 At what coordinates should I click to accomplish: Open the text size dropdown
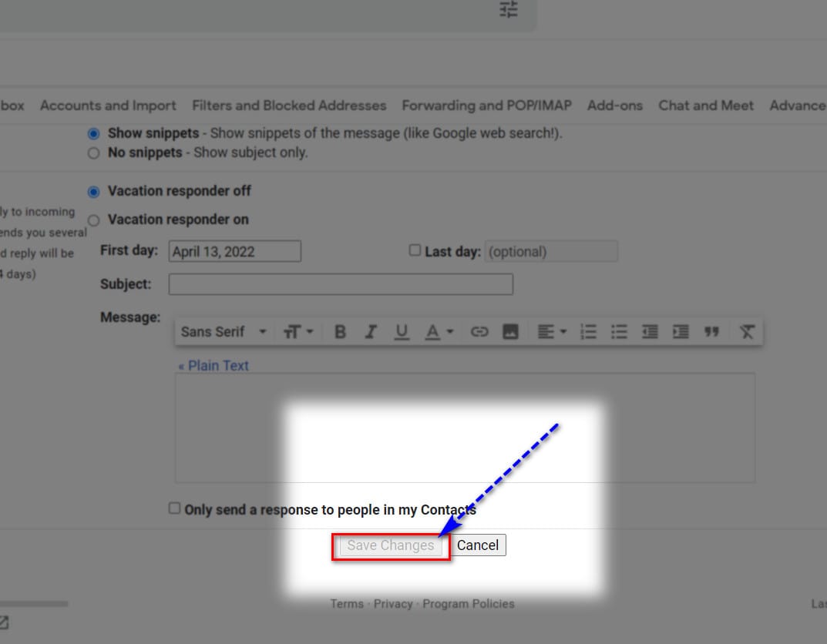(298, 332)
